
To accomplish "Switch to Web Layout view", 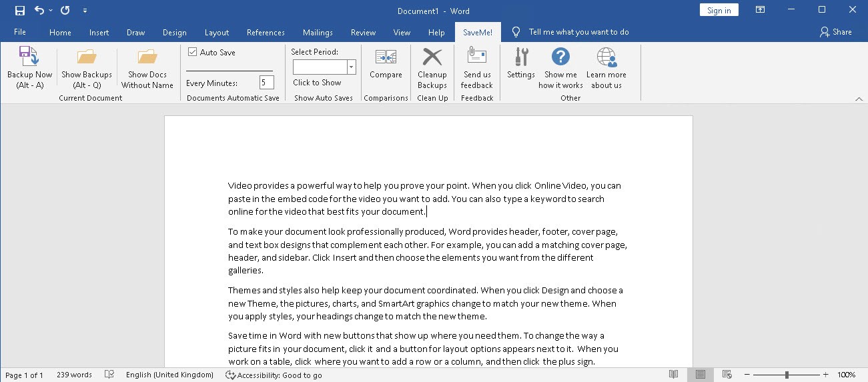I will pos(727,375).
